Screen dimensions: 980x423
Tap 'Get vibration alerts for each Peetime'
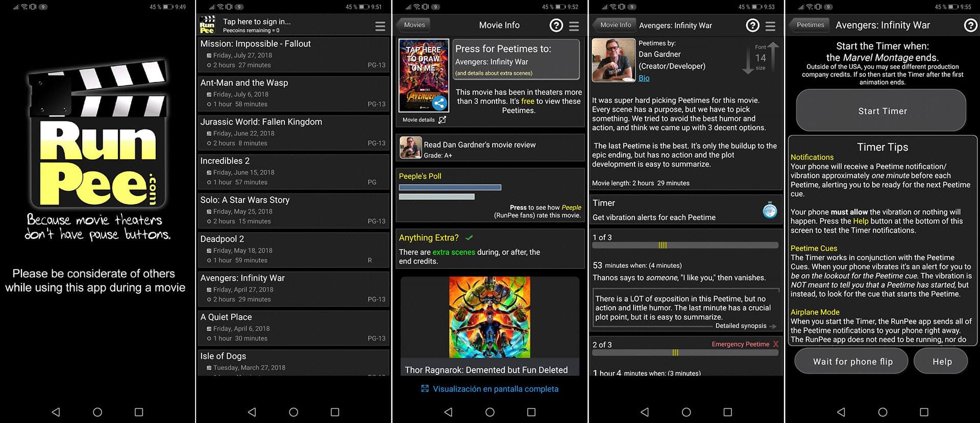(x=654, y=217)
